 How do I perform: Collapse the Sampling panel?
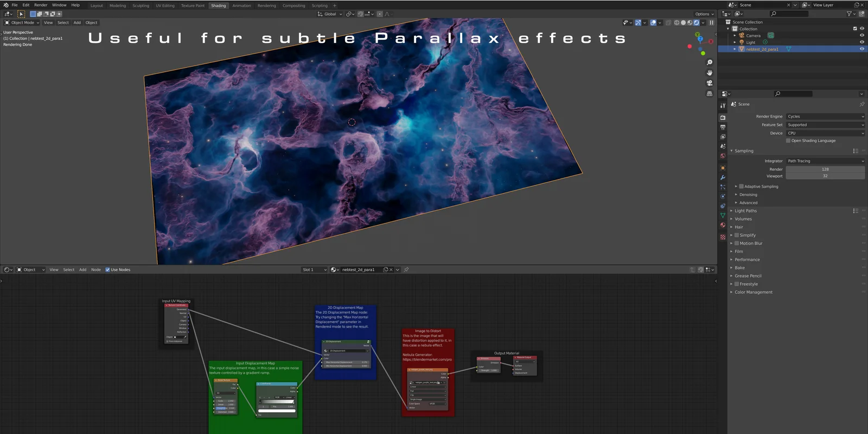click(744, 151)
